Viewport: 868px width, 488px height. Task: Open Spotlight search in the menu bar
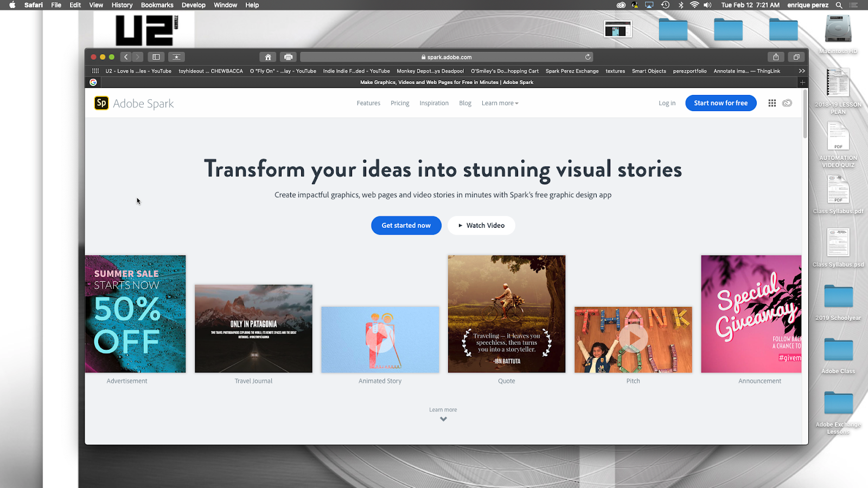click(839, 5)
